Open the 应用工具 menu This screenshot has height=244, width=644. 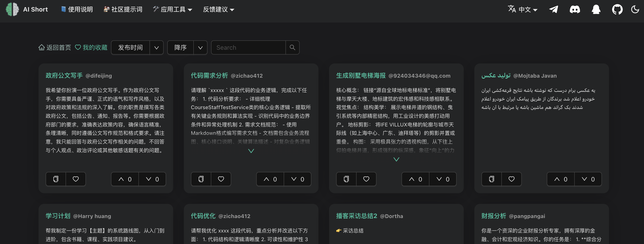173,10
